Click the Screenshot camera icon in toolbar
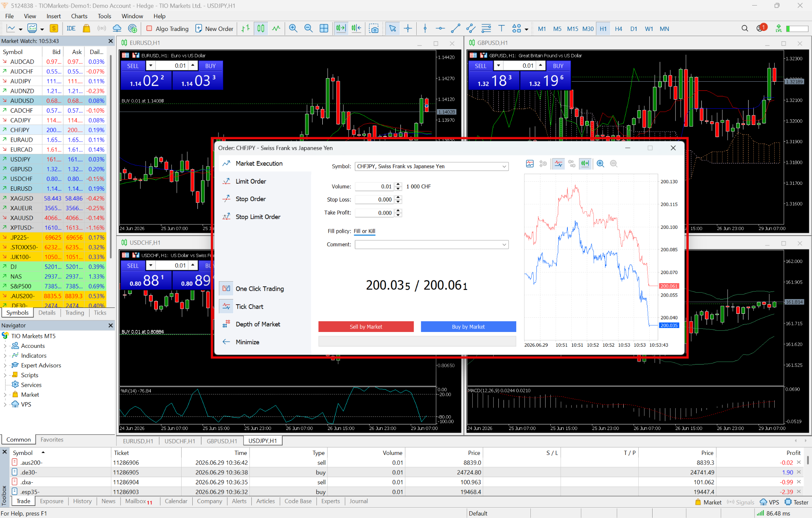Image resolution: width=812 pixels, height=518 pixels. [374, 29]
